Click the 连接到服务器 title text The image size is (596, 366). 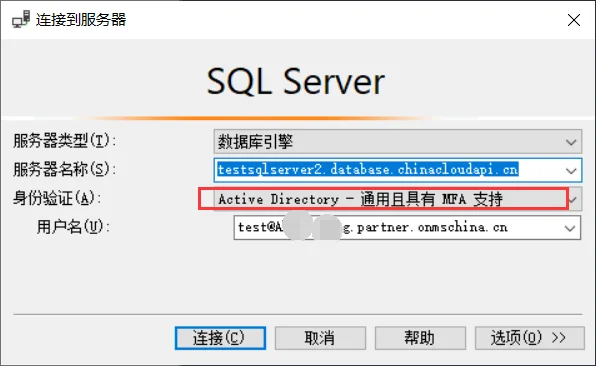[81, 20]
